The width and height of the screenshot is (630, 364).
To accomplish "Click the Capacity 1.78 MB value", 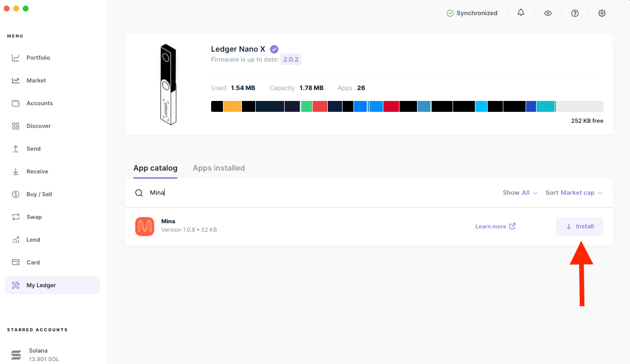I will pyautogui.click(x=312, y=88).
